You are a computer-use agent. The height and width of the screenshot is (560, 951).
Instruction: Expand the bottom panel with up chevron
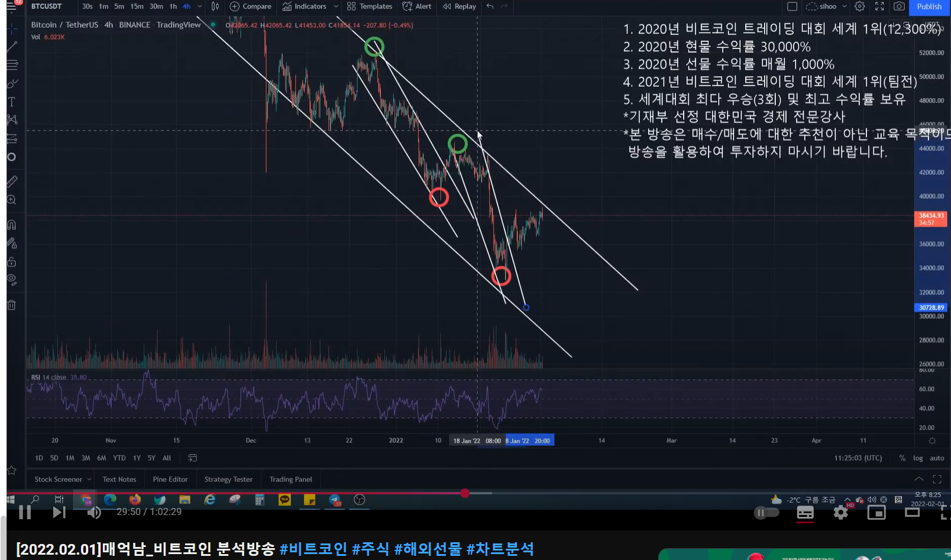tap(918, 479)
